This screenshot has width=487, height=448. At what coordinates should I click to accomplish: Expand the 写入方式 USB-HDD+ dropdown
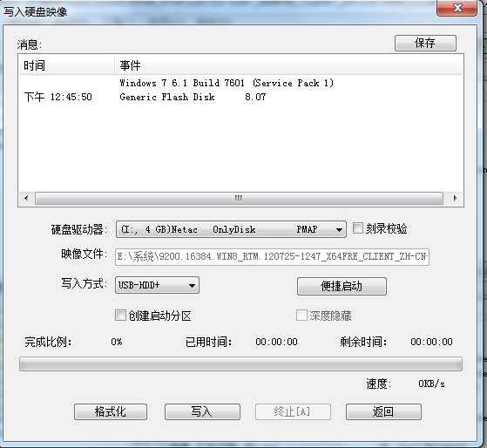tap(157, 285)
